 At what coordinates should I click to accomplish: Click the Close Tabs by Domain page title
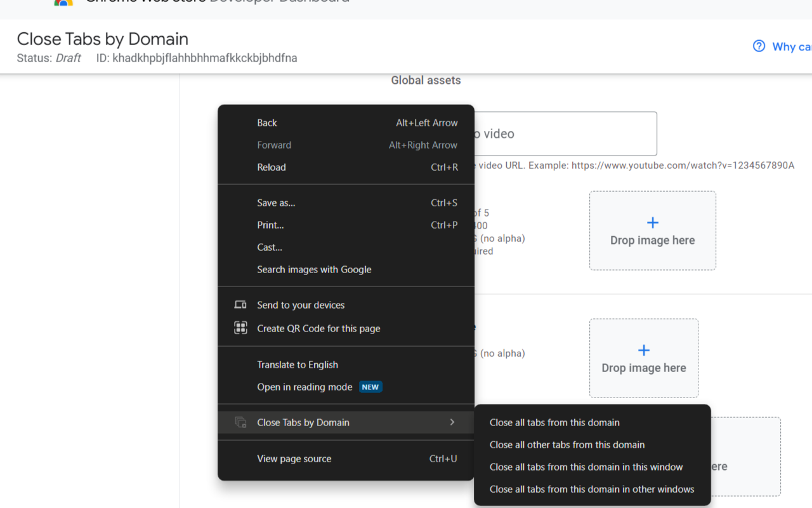coord(103,39)
